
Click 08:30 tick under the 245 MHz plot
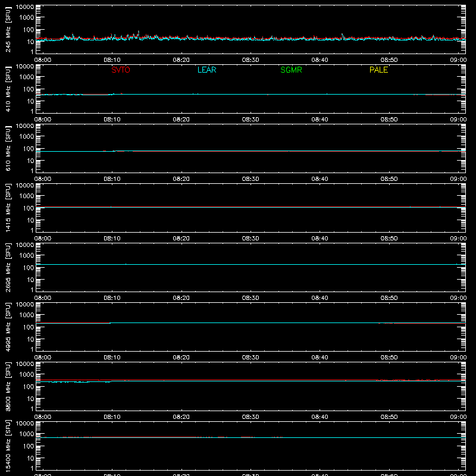250,60
